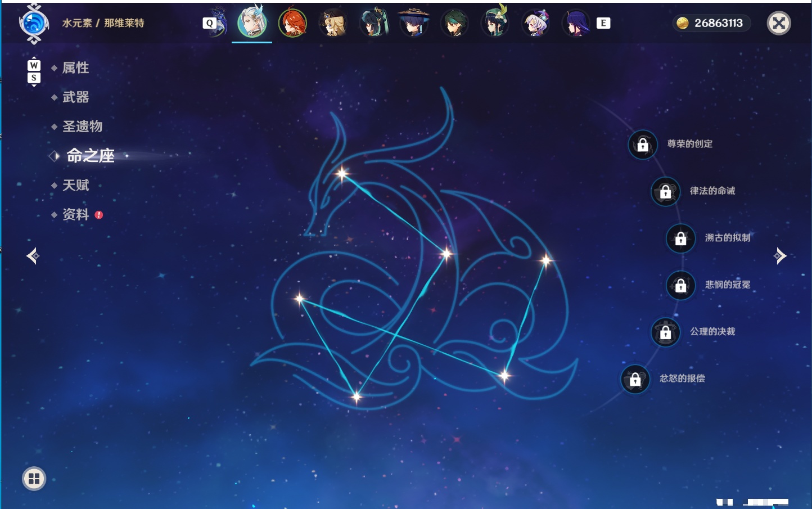Go to next character with right arrow
This screenshot has height=509, width=812.
(780, 256)
